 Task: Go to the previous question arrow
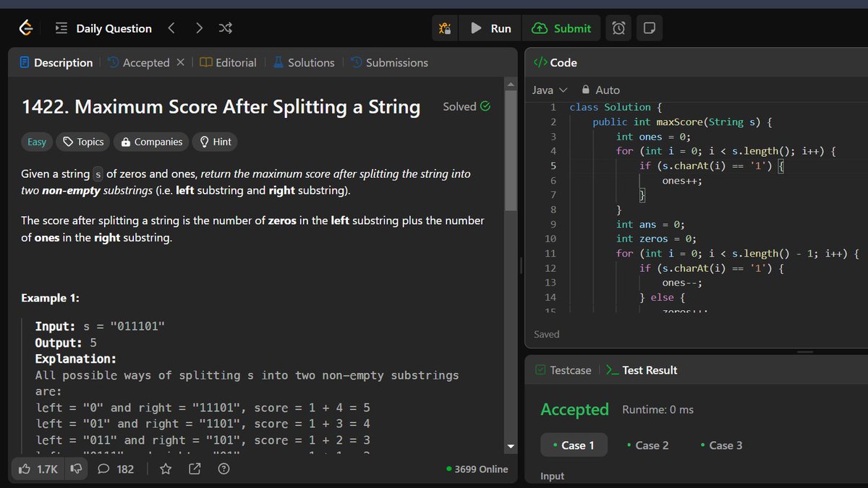pos(171,28)
